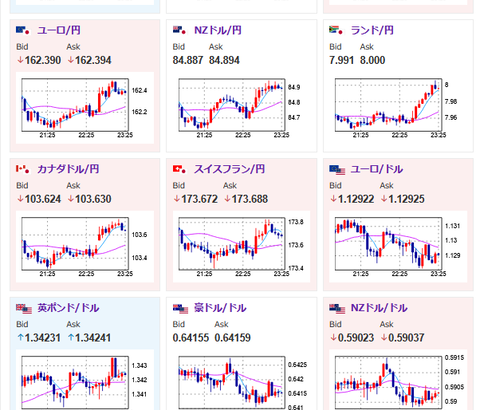
Task: Open the スイスフラン/円 pair link
Action: pyautogui.click(x=229, y=169)
